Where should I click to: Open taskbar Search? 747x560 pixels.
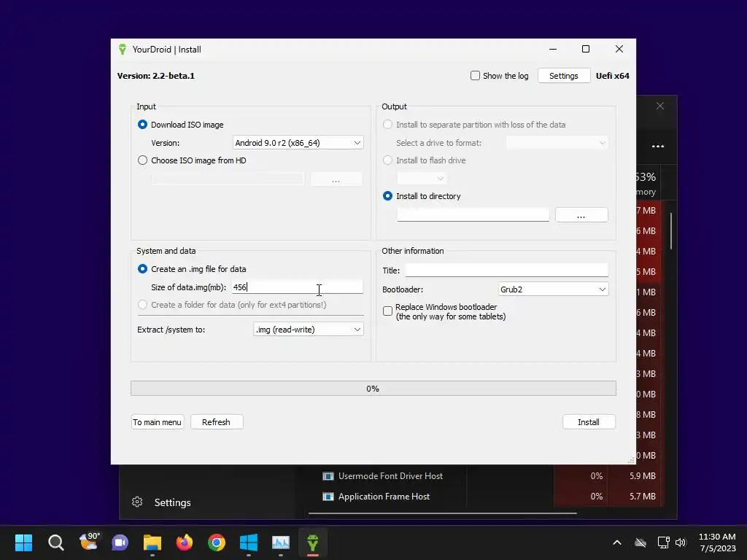[x=55, y=542]
